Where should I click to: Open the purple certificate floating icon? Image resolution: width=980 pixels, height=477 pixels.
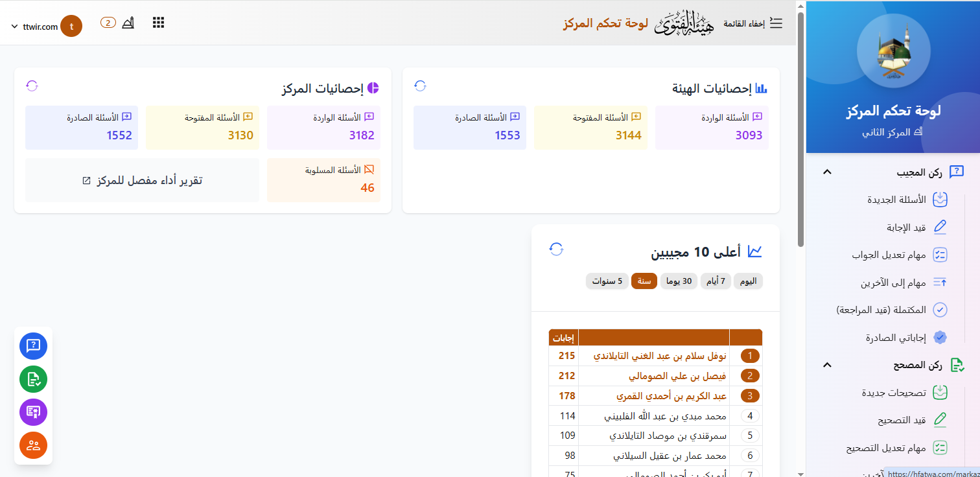pyautogui.click(x=33, y=412)
